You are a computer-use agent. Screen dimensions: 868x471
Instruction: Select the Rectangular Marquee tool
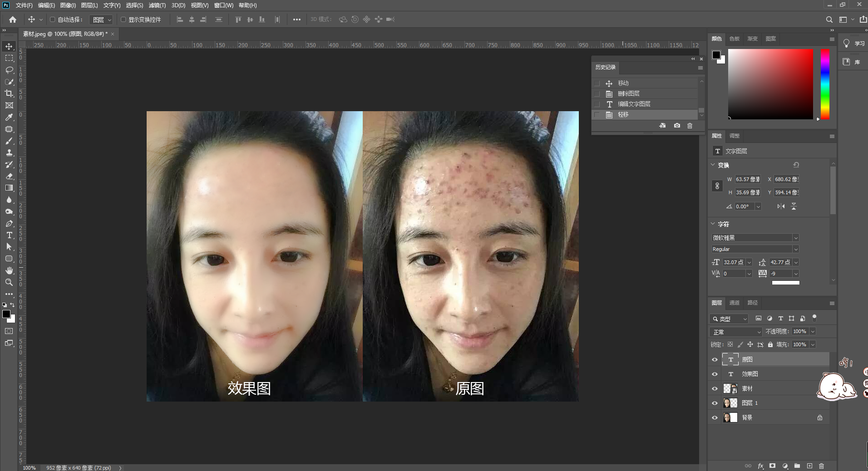[9, 58]
